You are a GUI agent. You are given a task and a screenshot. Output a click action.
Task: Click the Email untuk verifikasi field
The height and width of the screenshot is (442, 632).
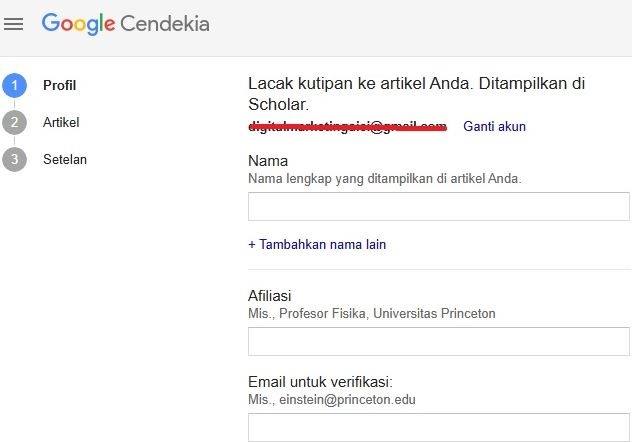coord(438,427)
